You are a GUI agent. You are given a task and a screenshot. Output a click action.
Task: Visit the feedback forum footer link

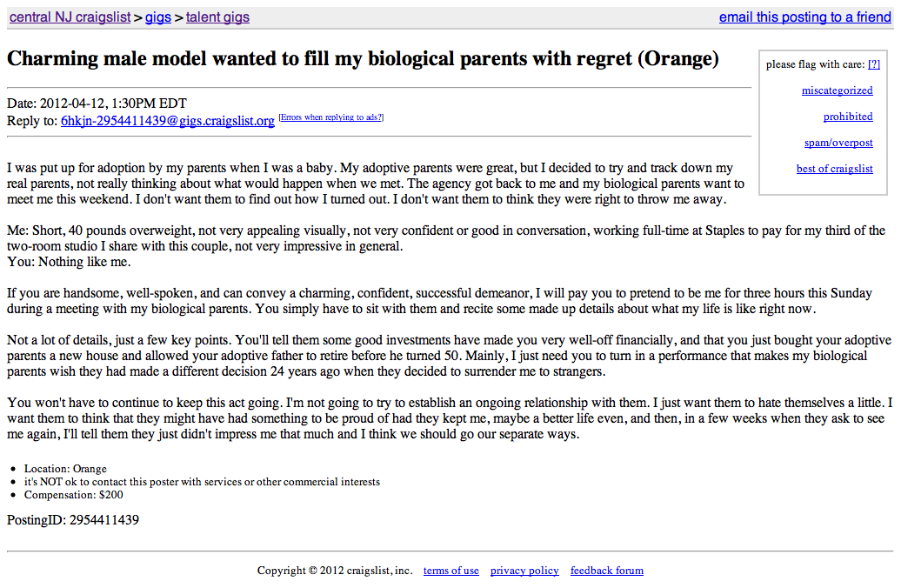[x=607, y=571]
